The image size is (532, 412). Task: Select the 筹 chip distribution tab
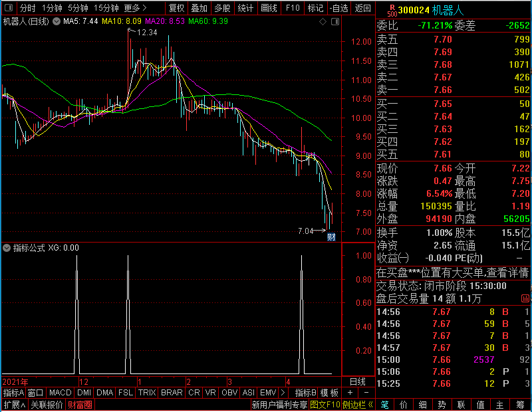tap(520, 405)
